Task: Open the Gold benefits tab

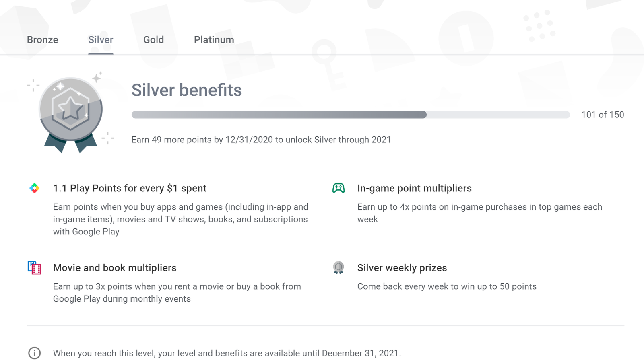Action: [x=153, y=39]
